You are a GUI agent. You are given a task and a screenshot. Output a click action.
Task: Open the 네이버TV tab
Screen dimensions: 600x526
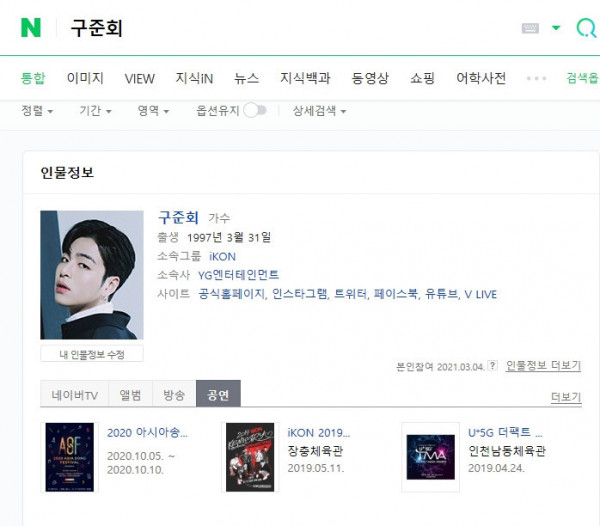click(x=75, y=394)
